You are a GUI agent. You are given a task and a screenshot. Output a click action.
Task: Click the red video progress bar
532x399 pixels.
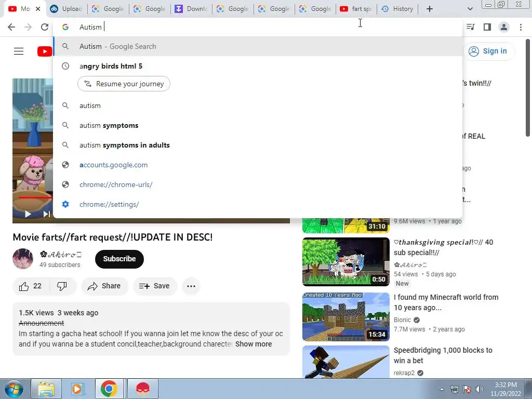35,197
